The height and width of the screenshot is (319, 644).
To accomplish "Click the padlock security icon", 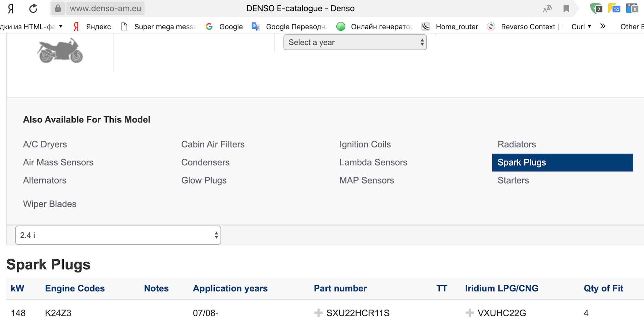I will click(x=58, y=8).
